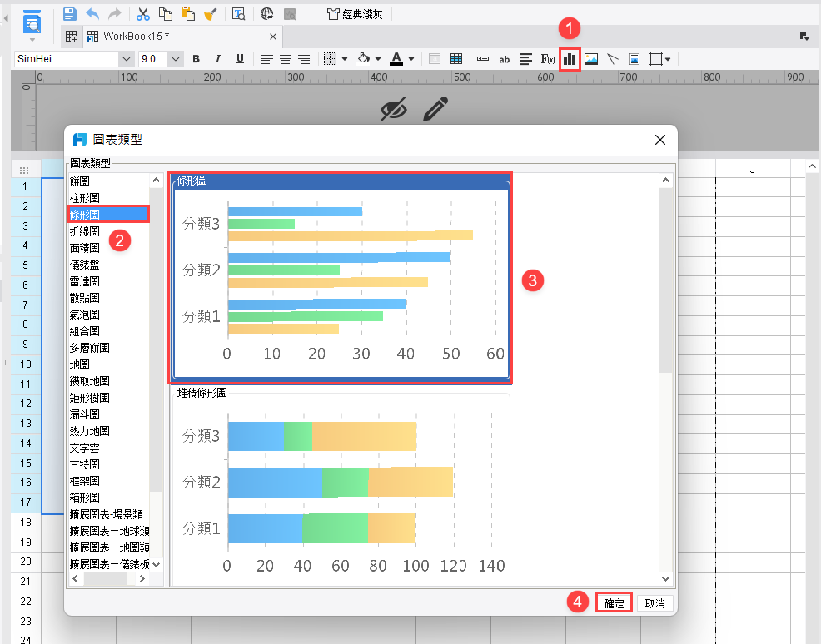This screenshot has height=644, width=821.
Task: Toggle Underline formatting
Action: click(x=240, y=59)
